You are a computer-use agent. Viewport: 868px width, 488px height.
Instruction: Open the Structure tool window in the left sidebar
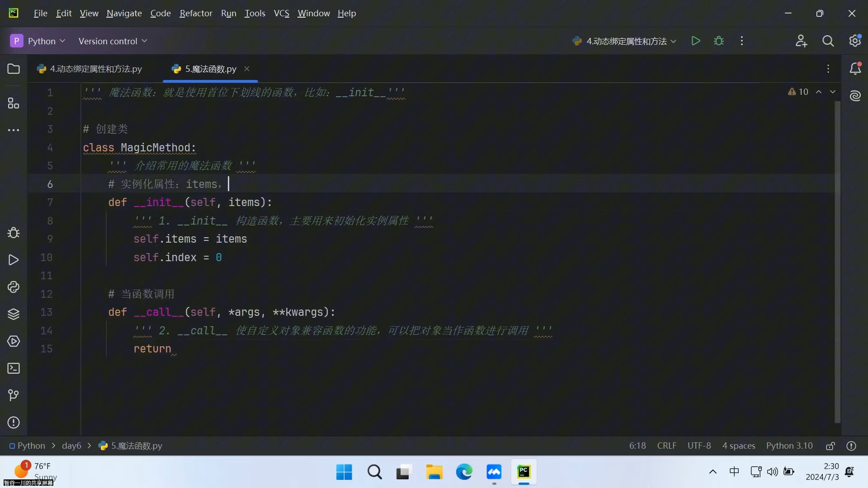click(x=14, y=103)
